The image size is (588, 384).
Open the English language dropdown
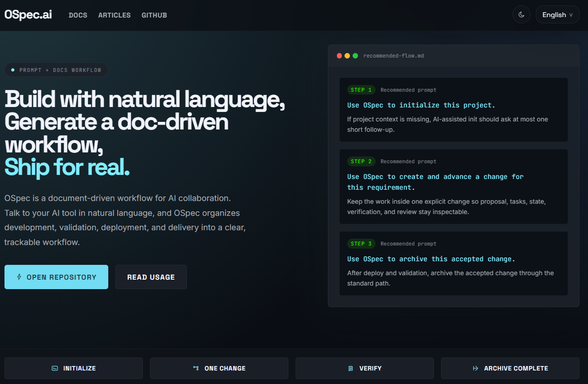(557, 14)
